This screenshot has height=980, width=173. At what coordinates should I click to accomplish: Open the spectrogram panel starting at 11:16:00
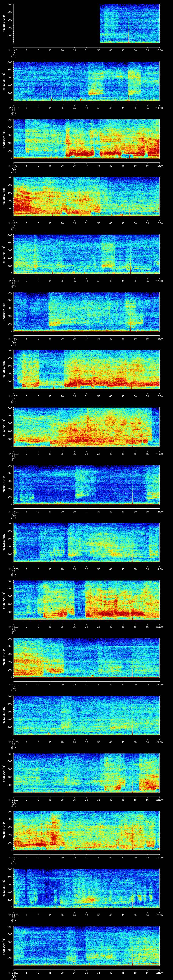[87, 427]
